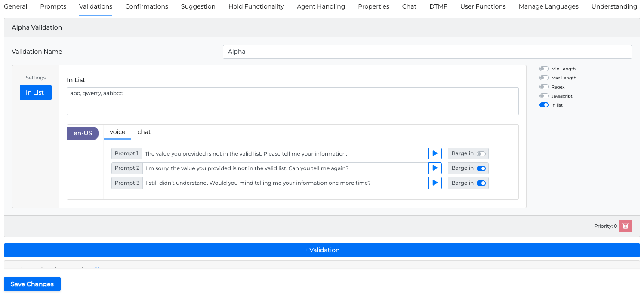Viewport: 644px width, 293px height.
Task: Turn off Barge in for Prompt 3
Action: [x=481, y=183]
